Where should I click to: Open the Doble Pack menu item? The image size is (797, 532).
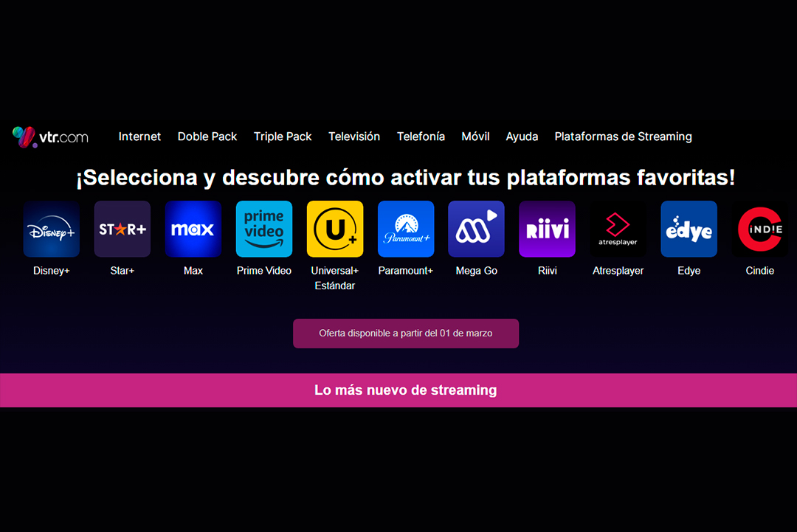pos(207,137)
